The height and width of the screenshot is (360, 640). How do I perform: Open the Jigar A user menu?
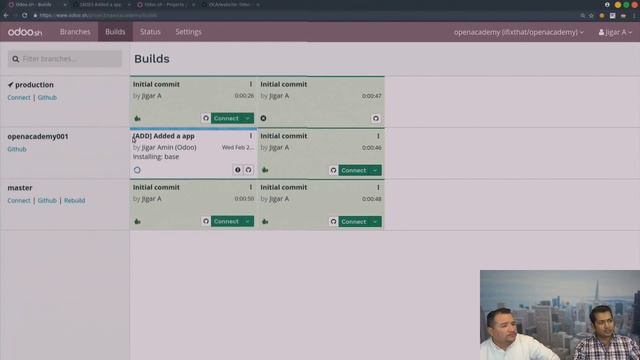coord(615,32)
